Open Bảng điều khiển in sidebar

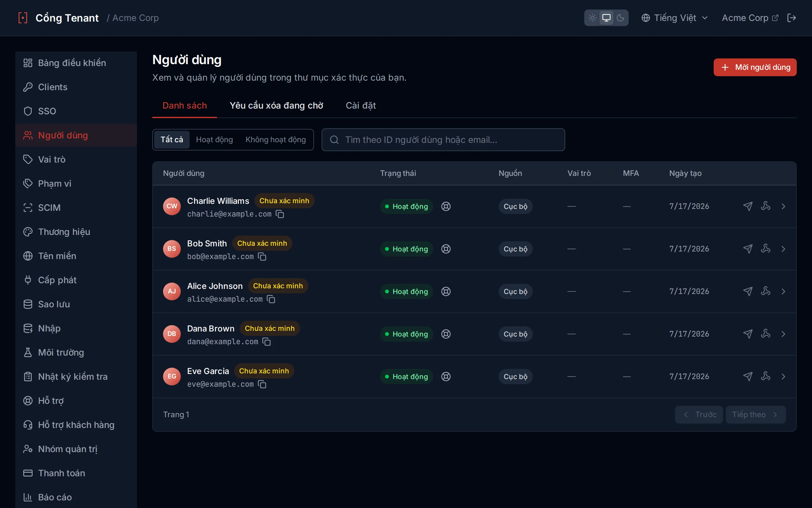point(76,63)
